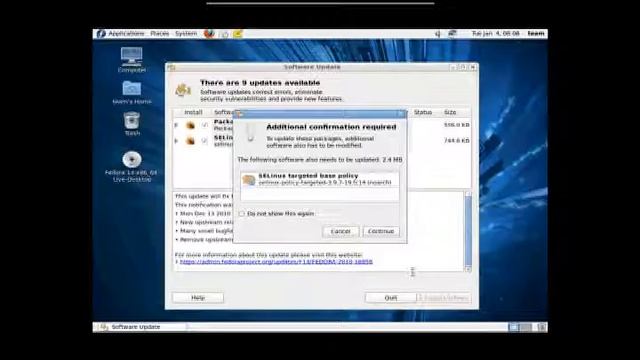This screenshot has height=360, width=640.
Task: Close the confirmation dialog via title bar X
Action: point(401,114)
